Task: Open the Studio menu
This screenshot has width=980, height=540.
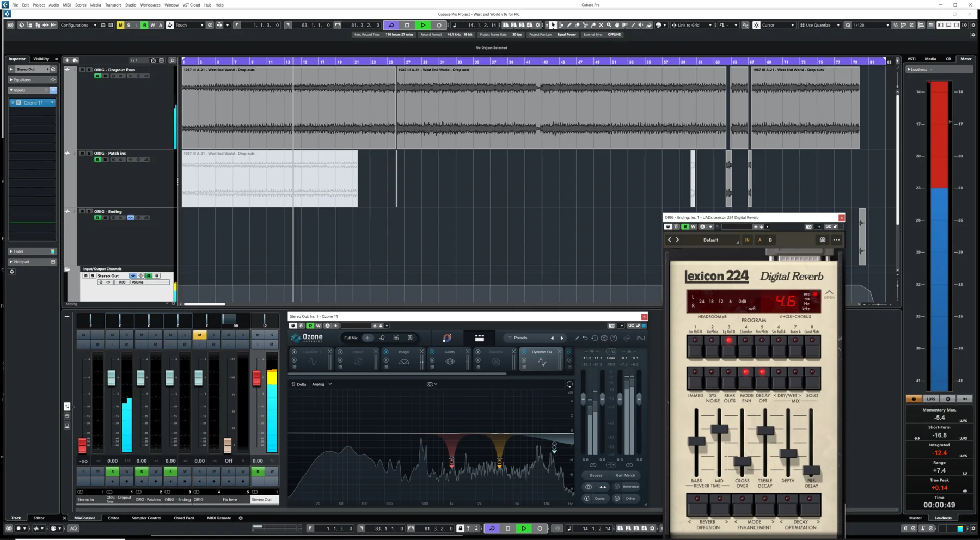Action: (x=130, y=5)
